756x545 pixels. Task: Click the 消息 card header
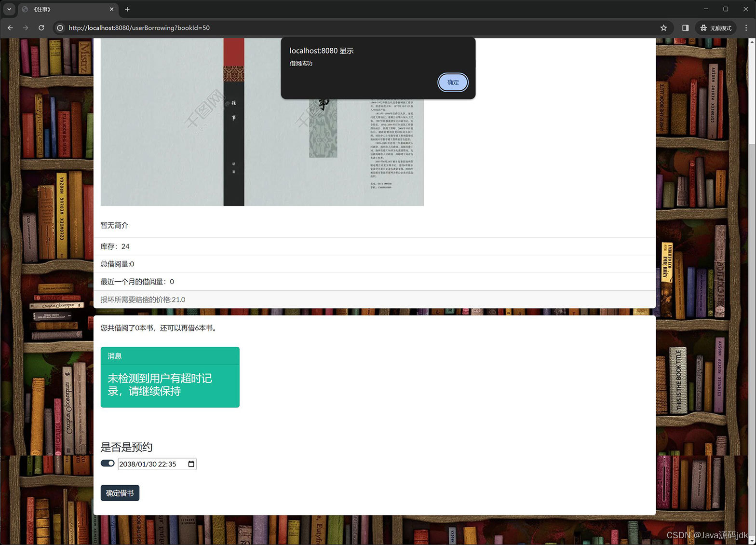tap(170, 356)
